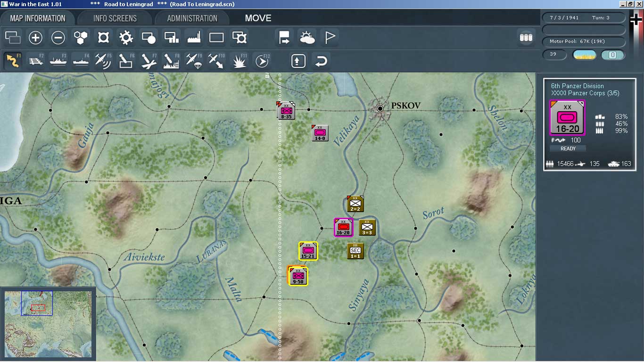This screenshot has width=644, height=362.
Task: Select the F11 explosion icon
Action: point(239,61)
